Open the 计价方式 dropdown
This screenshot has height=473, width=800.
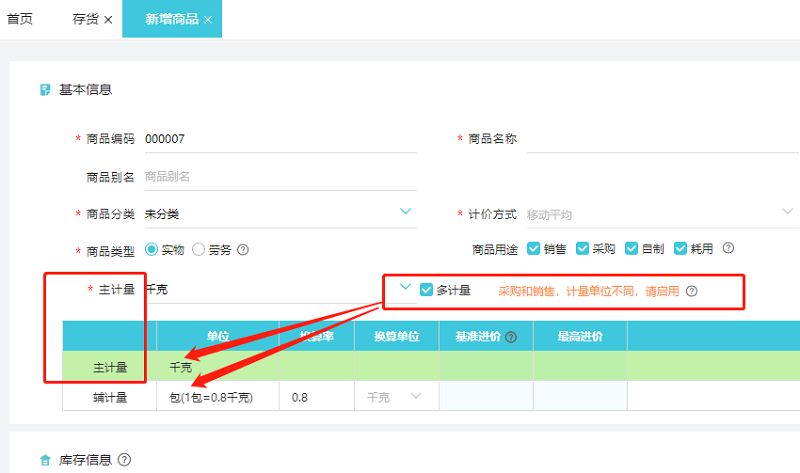787,212
